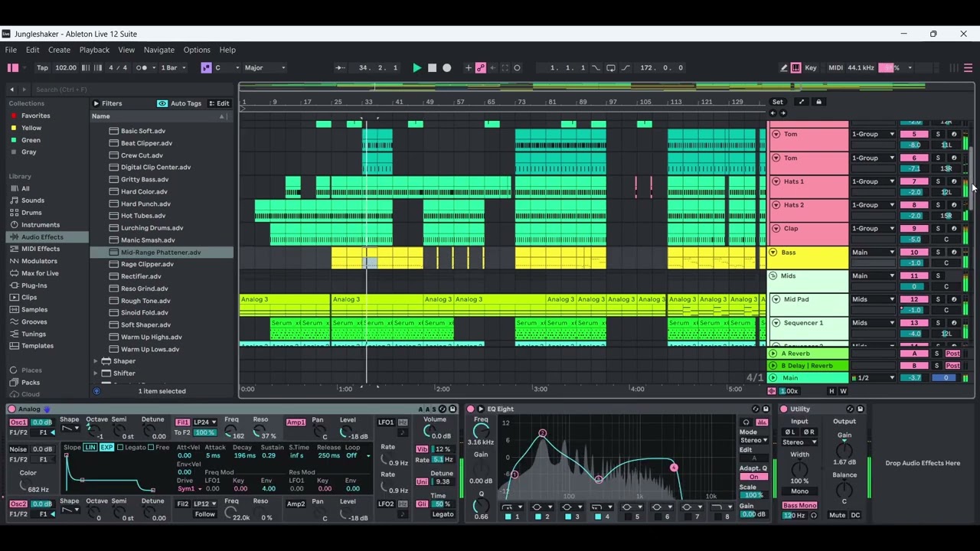Screen dimensions: 980x551
Task: Adjust the Utility Width knob
Action: click(x=799, y=468)
